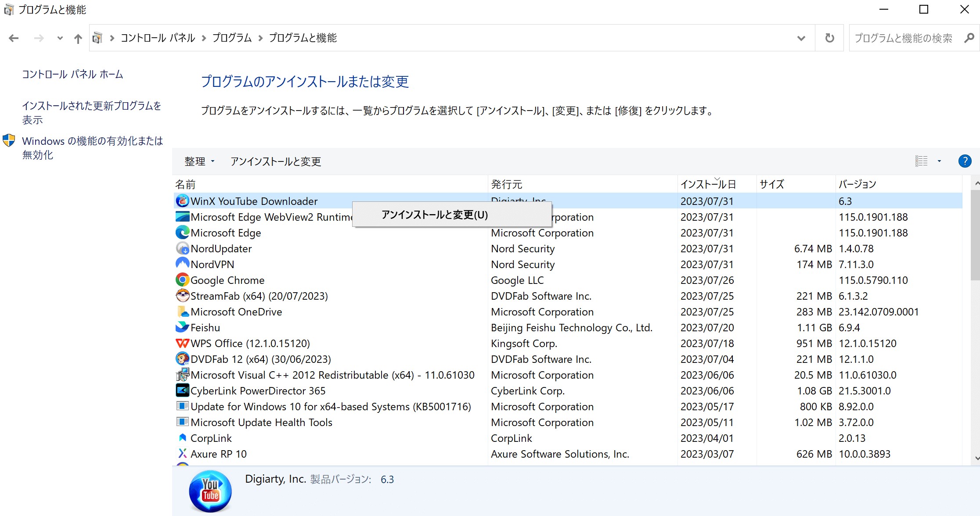Open the view options dropdown arrow

point(939,161)
